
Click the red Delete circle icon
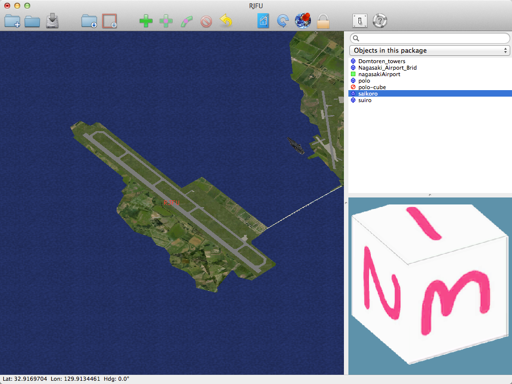[206, 22]
